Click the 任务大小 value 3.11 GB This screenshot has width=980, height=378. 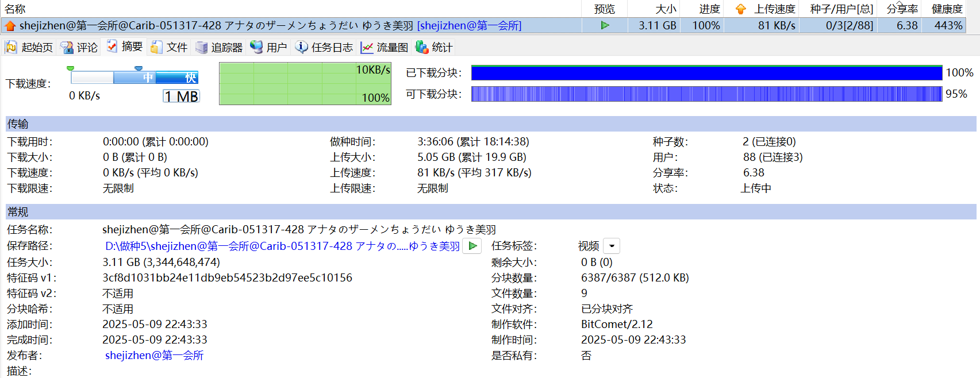pyautogui.click(x=161, y=262)
